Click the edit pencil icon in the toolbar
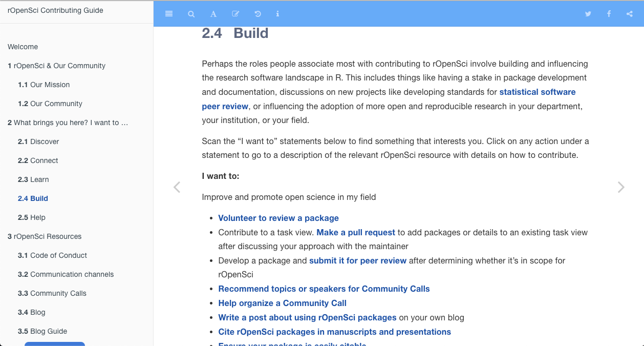This screenshot has width=644, height=346. pyautogui.click(x=235, y=14)
